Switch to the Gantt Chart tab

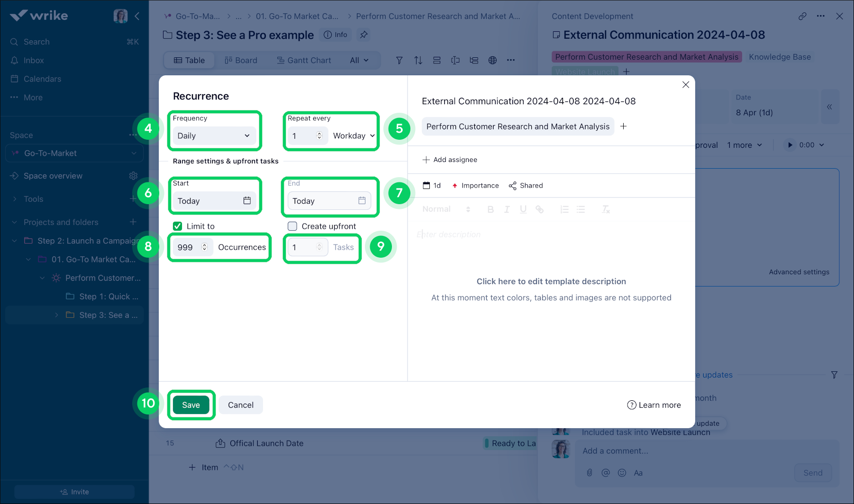304,60
